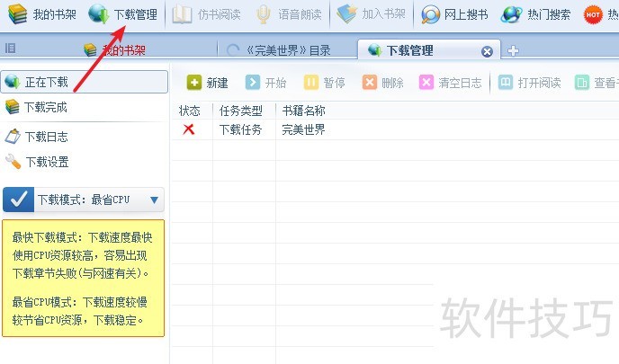Click the Add to Bookshelf icon
This screenshot has height=364, width=619.
click(346, 13)
